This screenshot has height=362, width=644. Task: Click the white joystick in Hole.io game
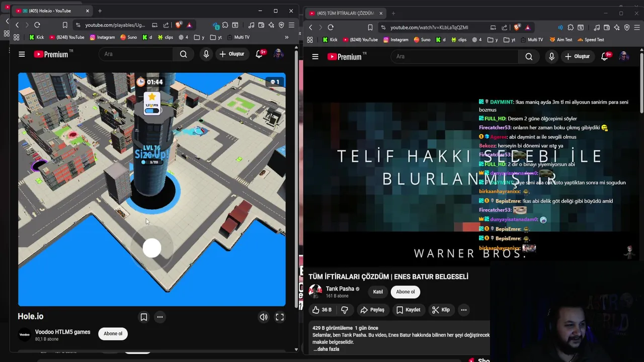pos(152,248)
